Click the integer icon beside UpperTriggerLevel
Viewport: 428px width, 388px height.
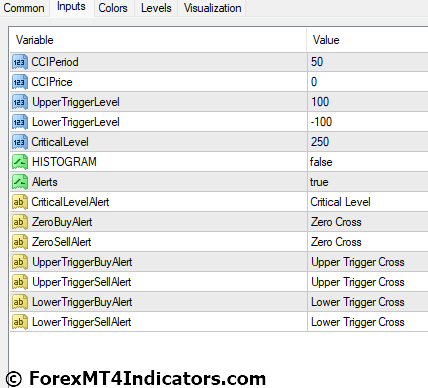[20, 102]
